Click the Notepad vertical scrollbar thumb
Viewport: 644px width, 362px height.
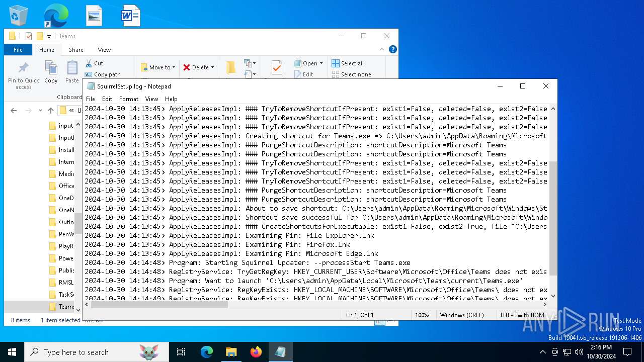tap(553, 218)
